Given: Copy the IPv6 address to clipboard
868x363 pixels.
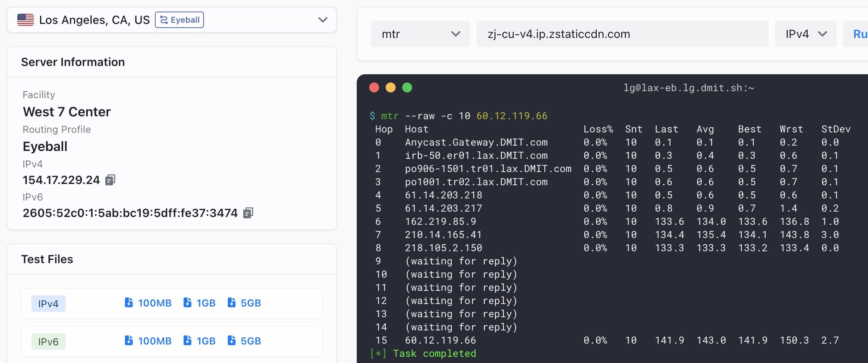Looking at the screenshot, I should point(248,213).
